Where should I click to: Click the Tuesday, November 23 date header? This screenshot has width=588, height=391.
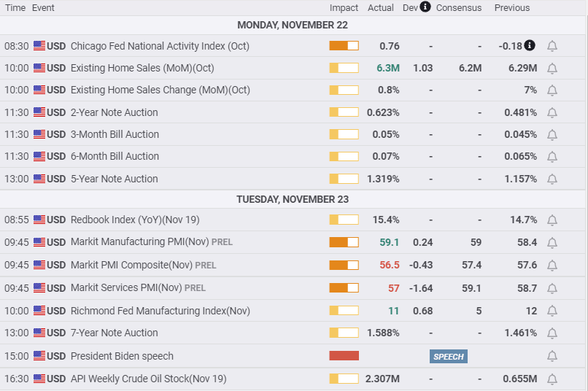(293, 199)
